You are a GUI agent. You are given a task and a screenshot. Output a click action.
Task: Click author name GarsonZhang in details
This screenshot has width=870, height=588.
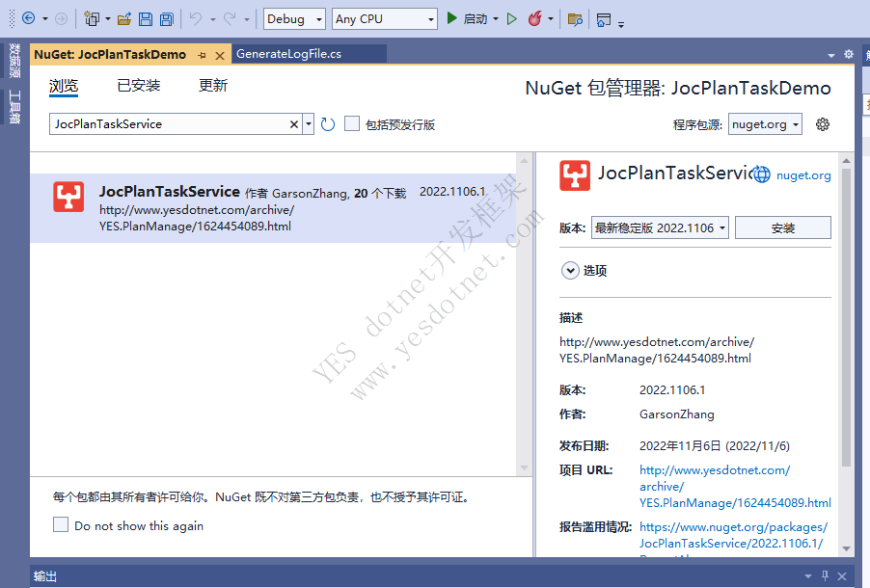(x=676, y=414)
